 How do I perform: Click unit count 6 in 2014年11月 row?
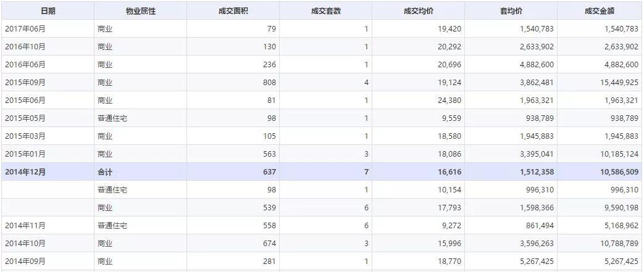[x=366, y=226]
